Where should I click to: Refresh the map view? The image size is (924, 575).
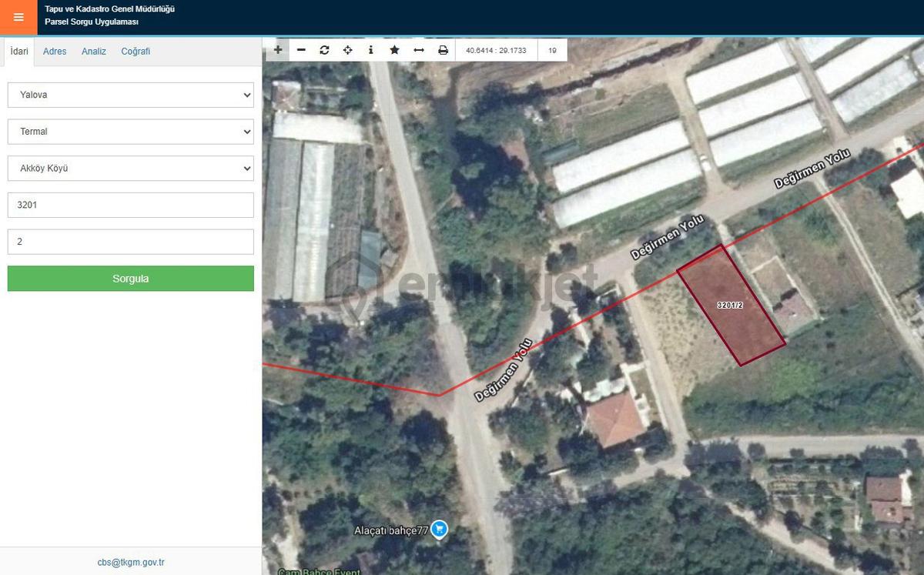(x=324, y=50)
